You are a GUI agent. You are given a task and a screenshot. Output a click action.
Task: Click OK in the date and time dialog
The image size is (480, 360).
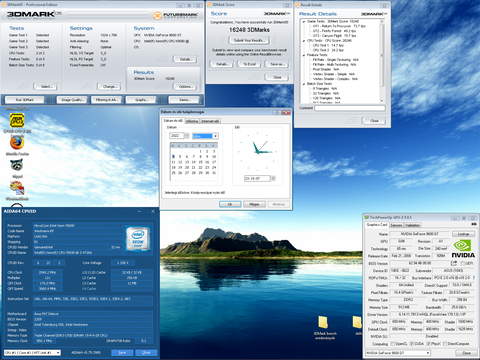(x=230, y=204)
